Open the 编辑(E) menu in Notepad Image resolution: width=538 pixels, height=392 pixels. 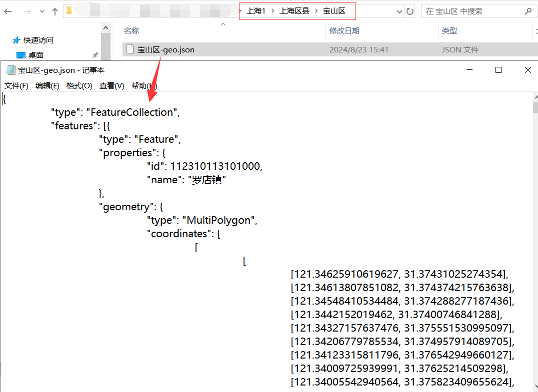(47, 85)
